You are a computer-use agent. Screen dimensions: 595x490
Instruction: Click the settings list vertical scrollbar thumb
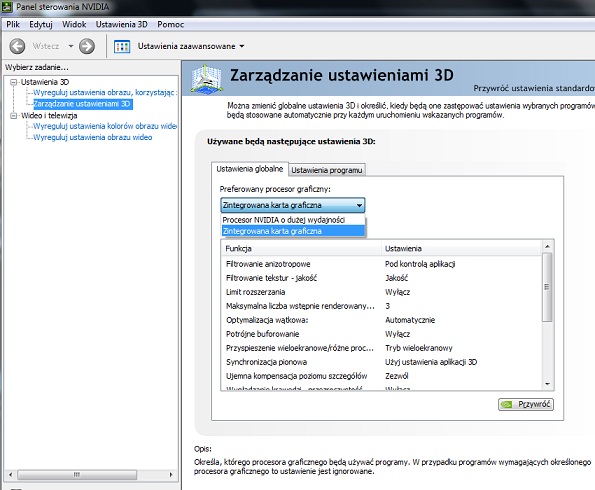[547, 287]
